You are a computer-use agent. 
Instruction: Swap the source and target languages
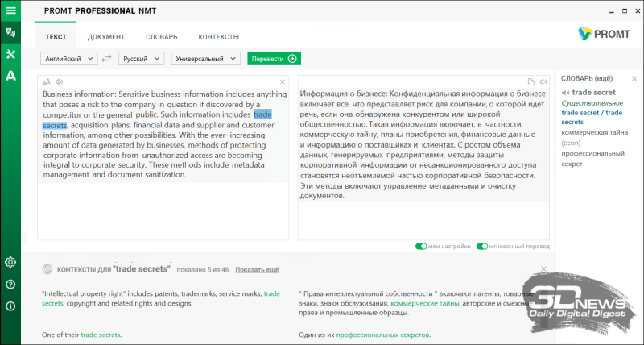(106, 59)
